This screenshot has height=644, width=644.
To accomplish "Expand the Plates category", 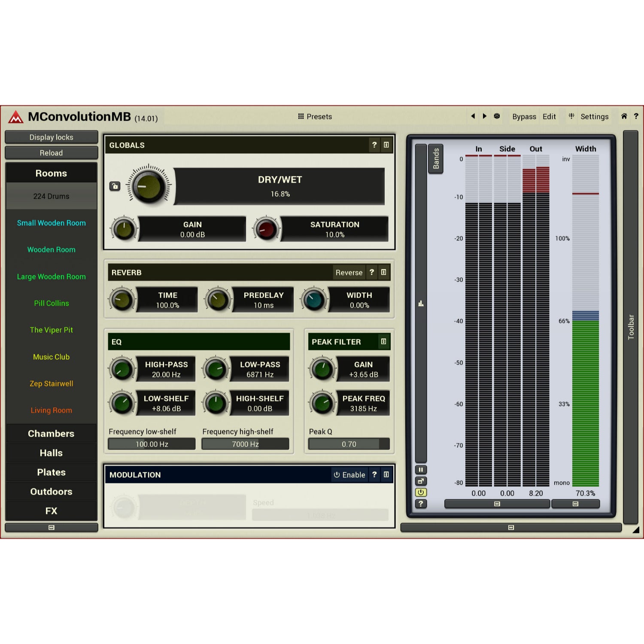I will [51, 472].
